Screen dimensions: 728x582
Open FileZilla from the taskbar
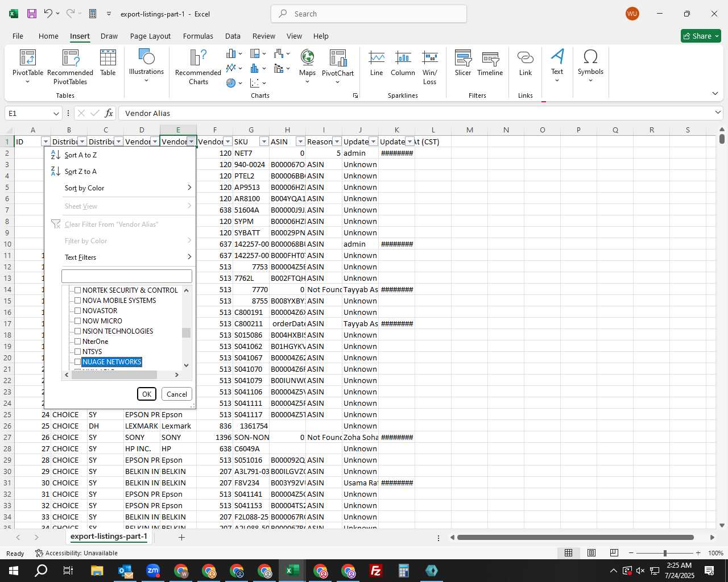(376, 571)
